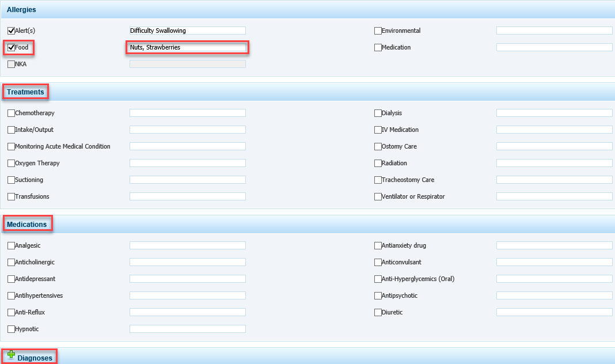This screenshot has height=364, width=615.
Task: Collapse the Treatments section header
Action: click(x=25, y=92)
